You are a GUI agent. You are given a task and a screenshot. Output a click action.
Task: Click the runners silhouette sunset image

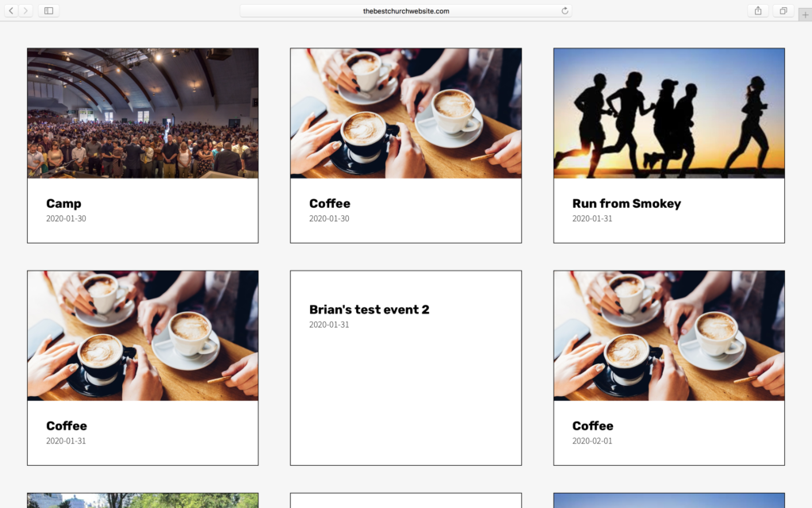(x=669, y=113)
